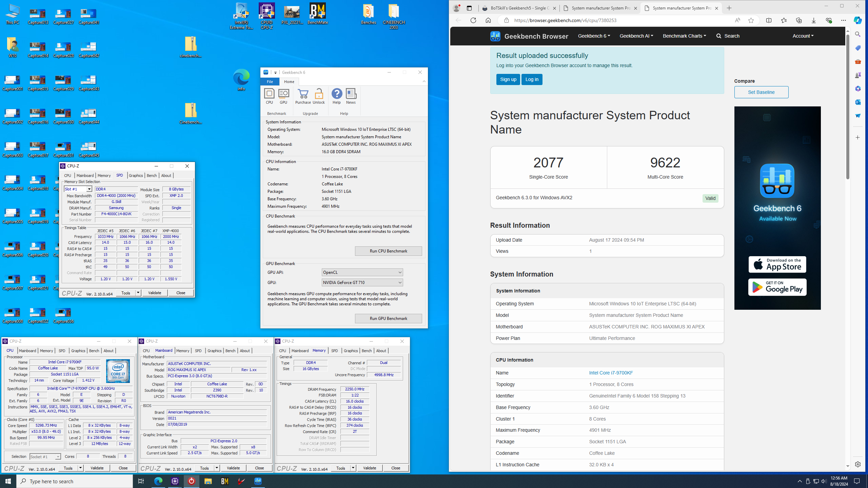Viewport: 868px width, 488px height.
Task: Open the Purchase cart icon in Geekbench 6
Action: click(303, 96)
